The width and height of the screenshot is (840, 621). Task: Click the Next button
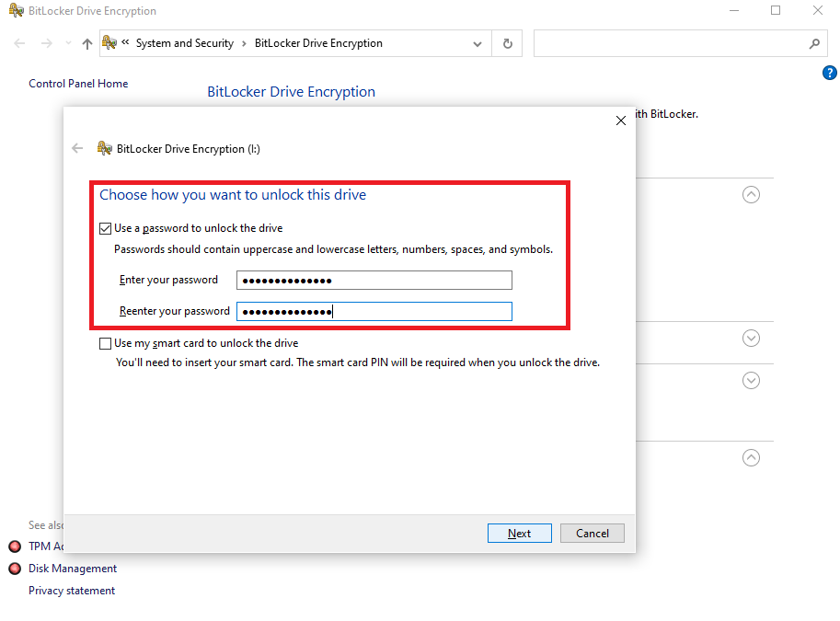coord(519,533)
